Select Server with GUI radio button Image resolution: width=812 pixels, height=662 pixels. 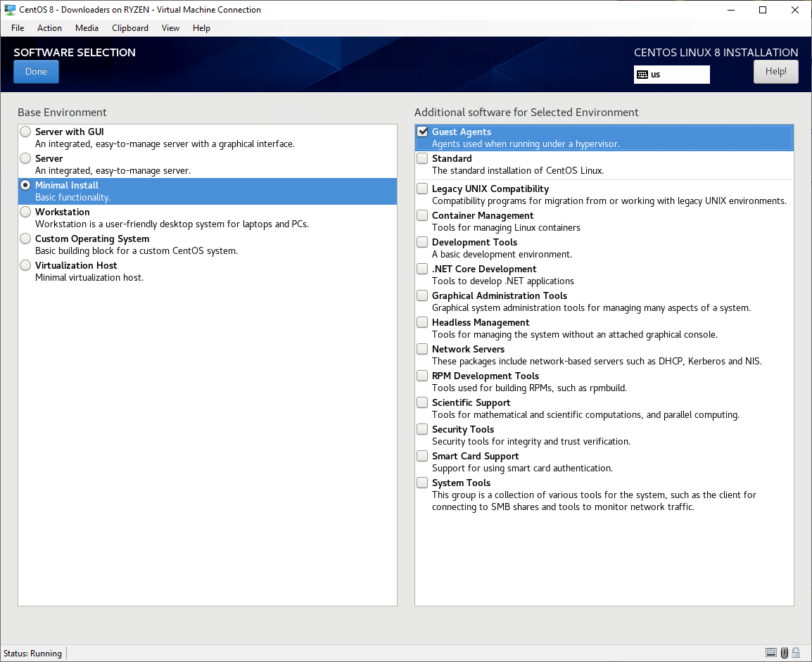(25, 132)
